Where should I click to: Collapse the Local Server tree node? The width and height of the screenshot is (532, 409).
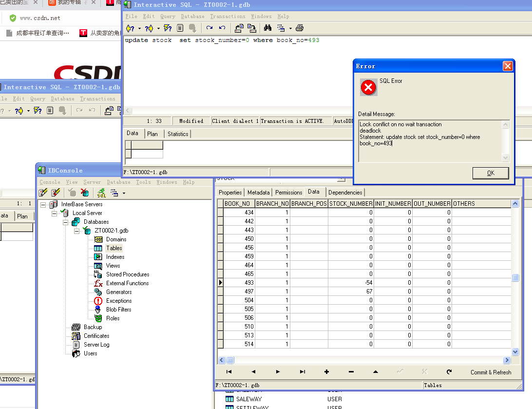tap(54, 214)
